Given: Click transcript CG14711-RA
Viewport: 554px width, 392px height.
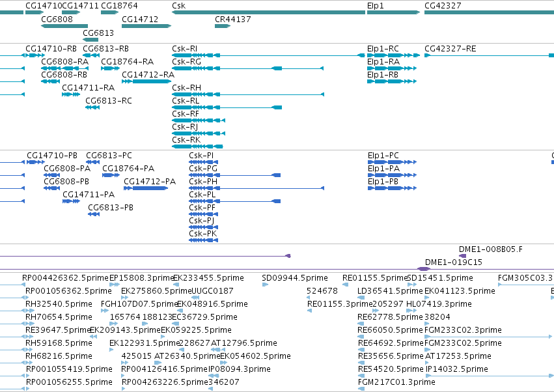Looking at the screenshot, I should [x=71, y=94].
